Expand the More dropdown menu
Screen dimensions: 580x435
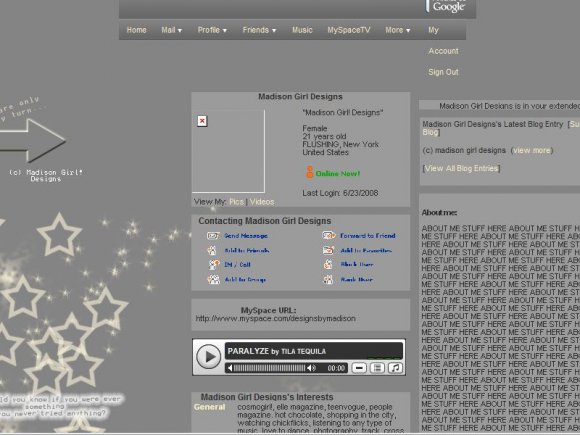[398, 30]
